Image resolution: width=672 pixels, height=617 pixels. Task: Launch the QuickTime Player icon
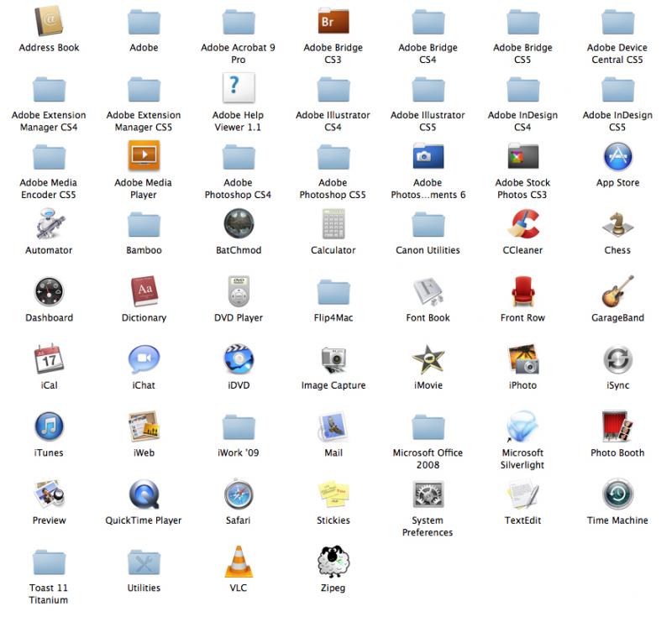tap(144, 494)
